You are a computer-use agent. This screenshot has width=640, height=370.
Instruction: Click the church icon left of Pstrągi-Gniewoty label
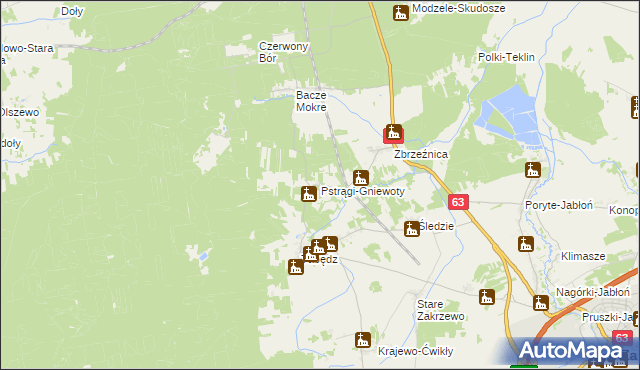tap(309, 194)
